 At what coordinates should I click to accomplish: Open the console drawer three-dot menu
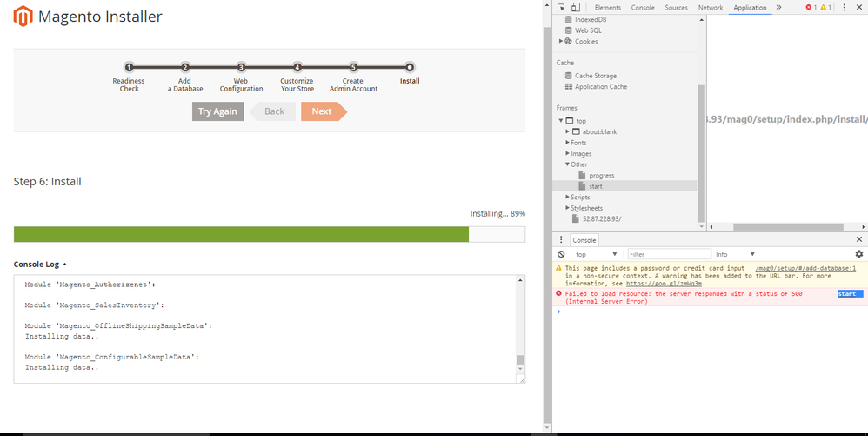pyautogui.click(x=561, y=240)
